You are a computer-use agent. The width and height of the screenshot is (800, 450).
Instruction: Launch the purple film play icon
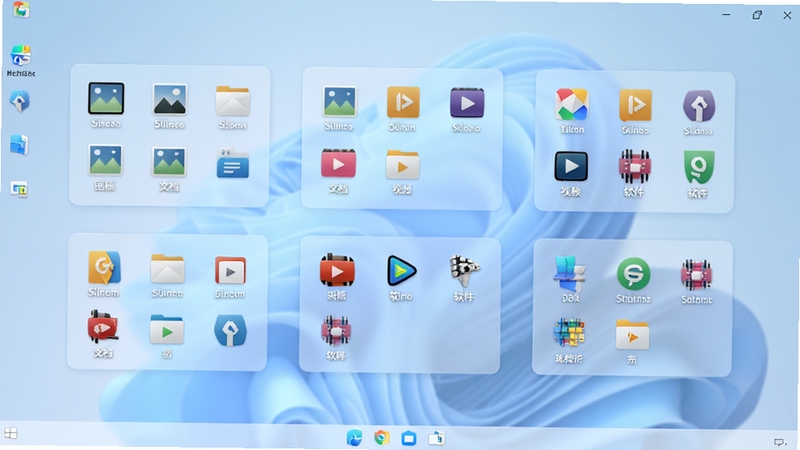click(x=467, y=103)
